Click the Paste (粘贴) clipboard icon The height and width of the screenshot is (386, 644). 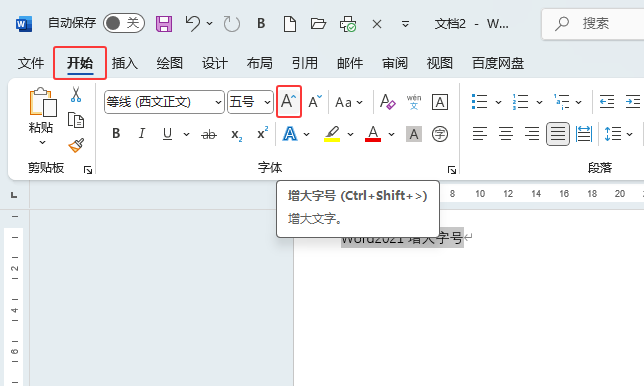(x=43, y=102)
